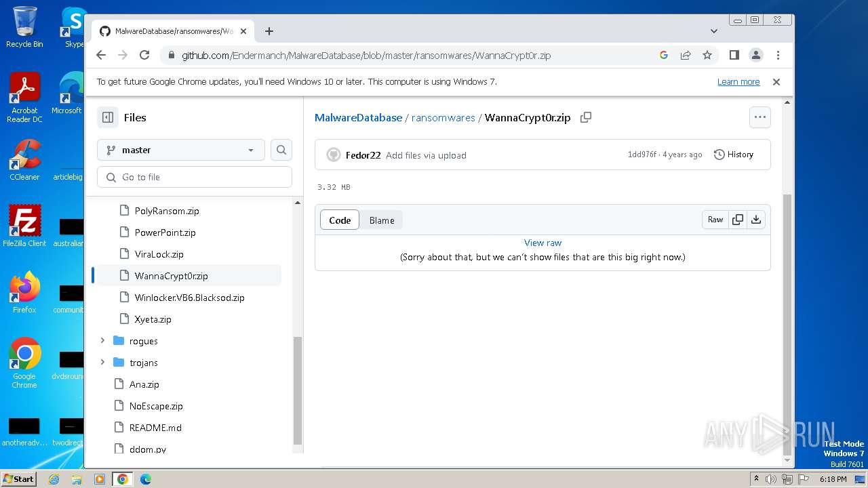
Task: Launch FileZilla Client desktop icon
Action: (24, 226)
